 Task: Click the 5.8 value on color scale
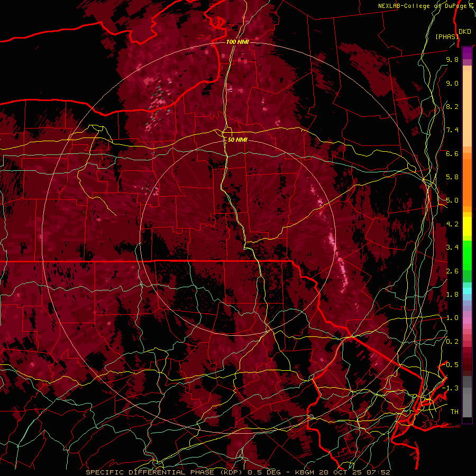[x=452, y=177]
